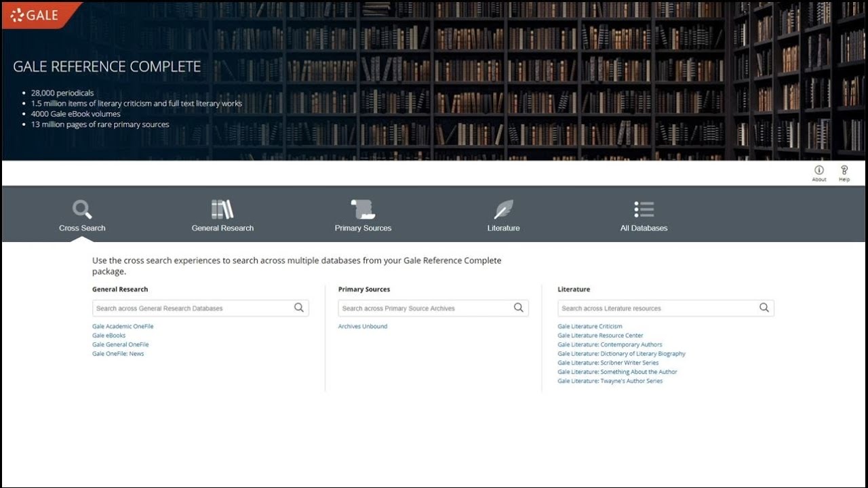Open Gale Literature: Dictionary of Literary Biography
Viewport: 868px width, 488px height.
point(621,354)
